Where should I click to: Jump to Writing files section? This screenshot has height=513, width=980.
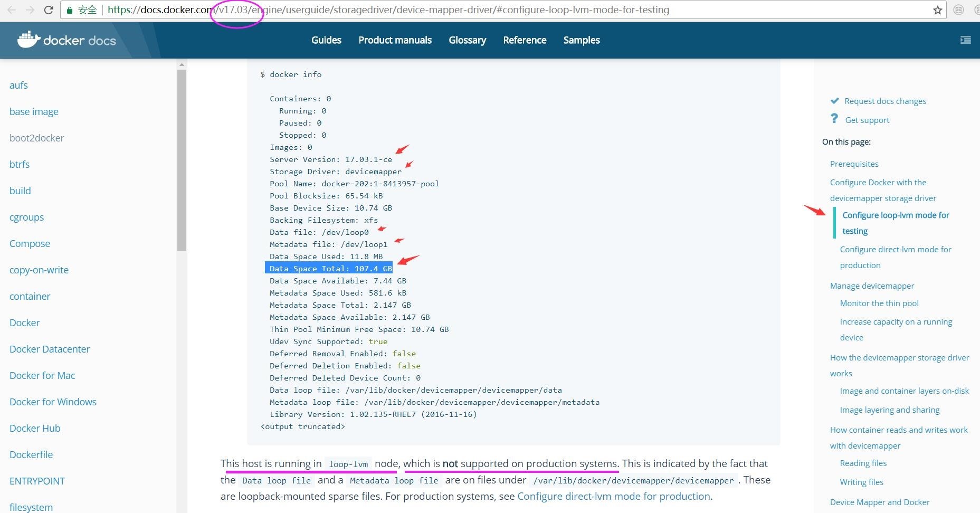862,482
